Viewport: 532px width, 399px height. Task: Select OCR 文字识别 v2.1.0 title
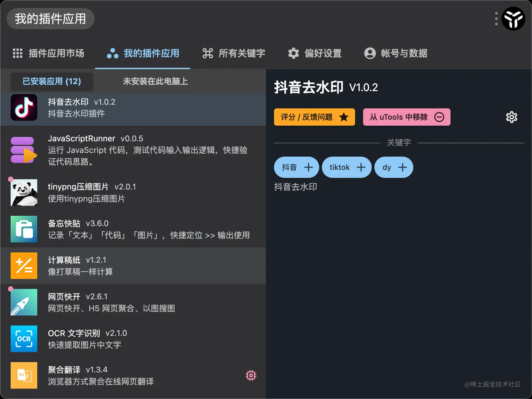click(x=88, y=333)
